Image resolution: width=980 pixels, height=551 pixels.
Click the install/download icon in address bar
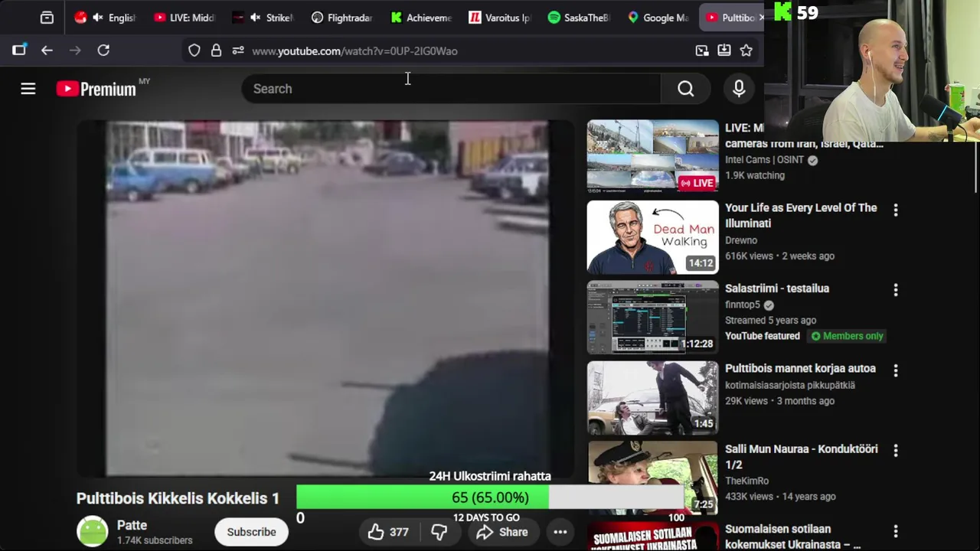click(x=724, y=51)
